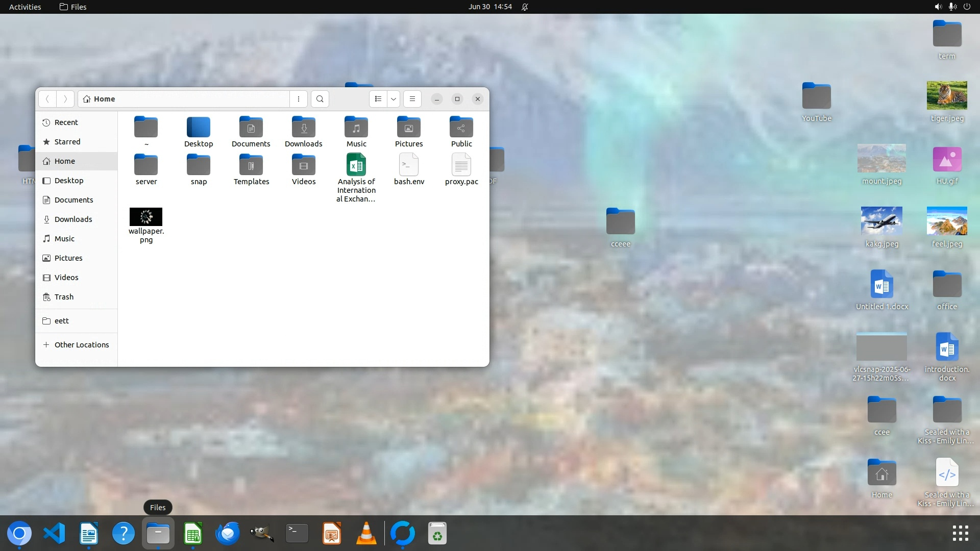Select Starred in the sidebar
980x551 pixels.
(67, 142)
